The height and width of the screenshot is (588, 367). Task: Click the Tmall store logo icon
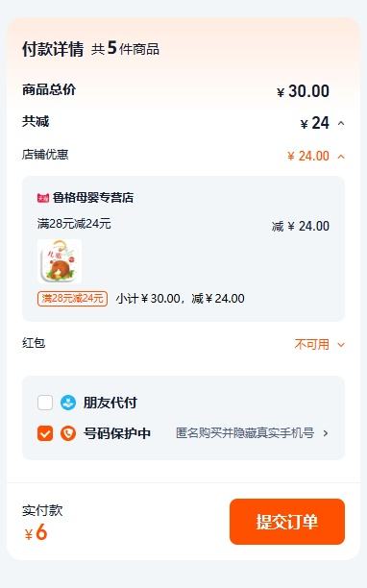click(43, 198)
